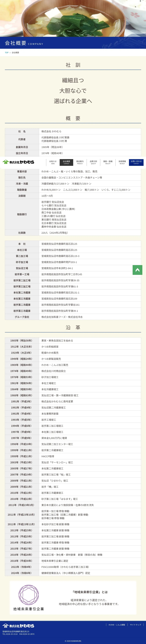The width and height of the screenshot is (146, 644).
Task: Click the 「地域未来牽引企業」とは heading
Action: 90,592
